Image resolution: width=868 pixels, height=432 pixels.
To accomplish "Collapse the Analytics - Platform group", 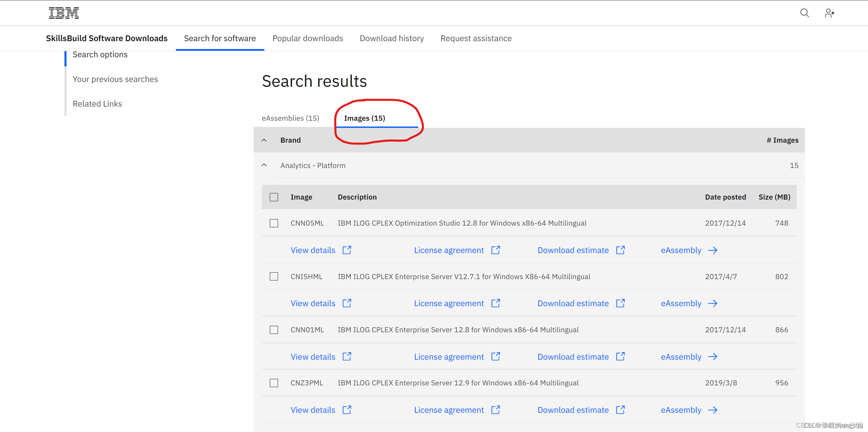I will coord(264,165).
